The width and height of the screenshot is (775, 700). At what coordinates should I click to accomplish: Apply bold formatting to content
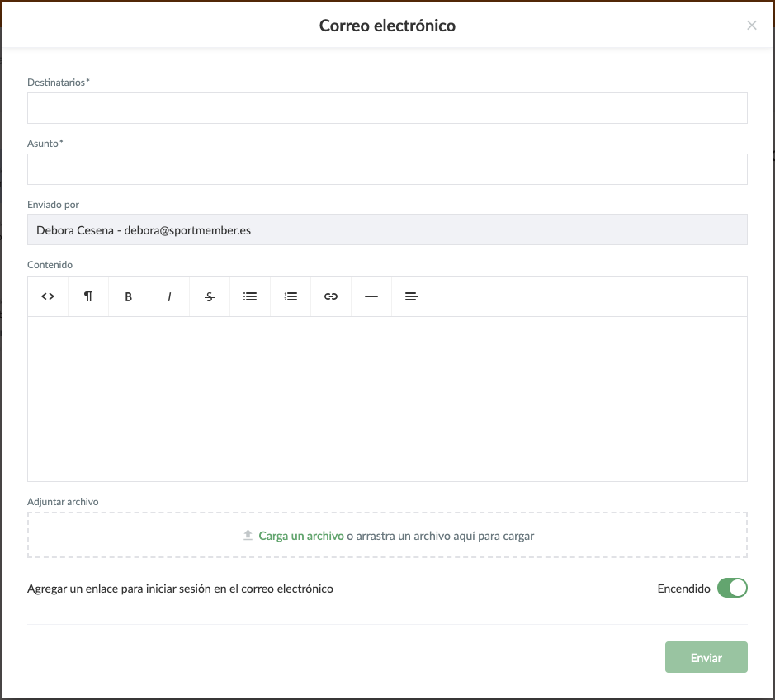(129, 296)
